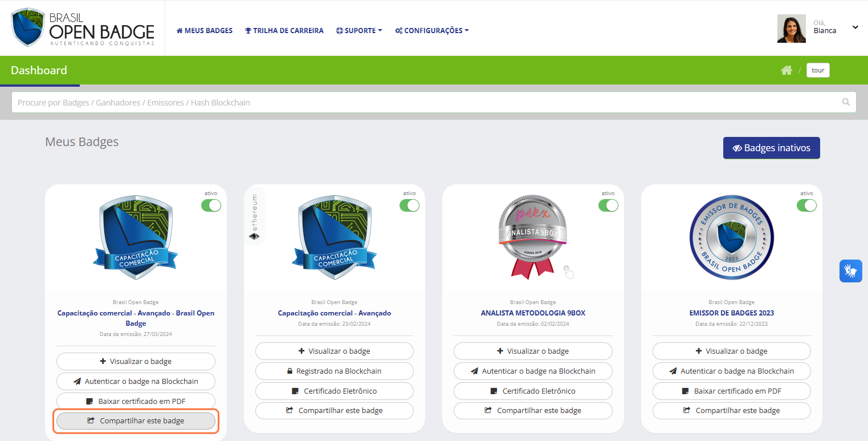Image resolution: width=868 pixels, height=441 pixels.
Task: Click the search magnifier icon
Action: coord(846,103)
